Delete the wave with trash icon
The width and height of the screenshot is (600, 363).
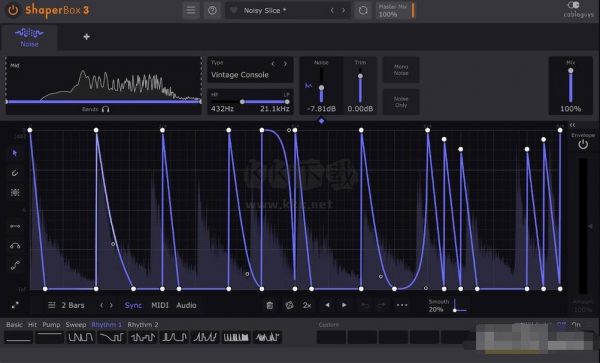269,305
